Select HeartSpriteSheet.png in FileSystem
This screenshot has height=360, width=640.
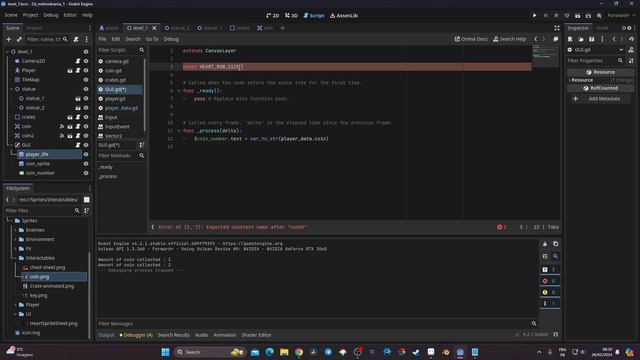[53, 323]
